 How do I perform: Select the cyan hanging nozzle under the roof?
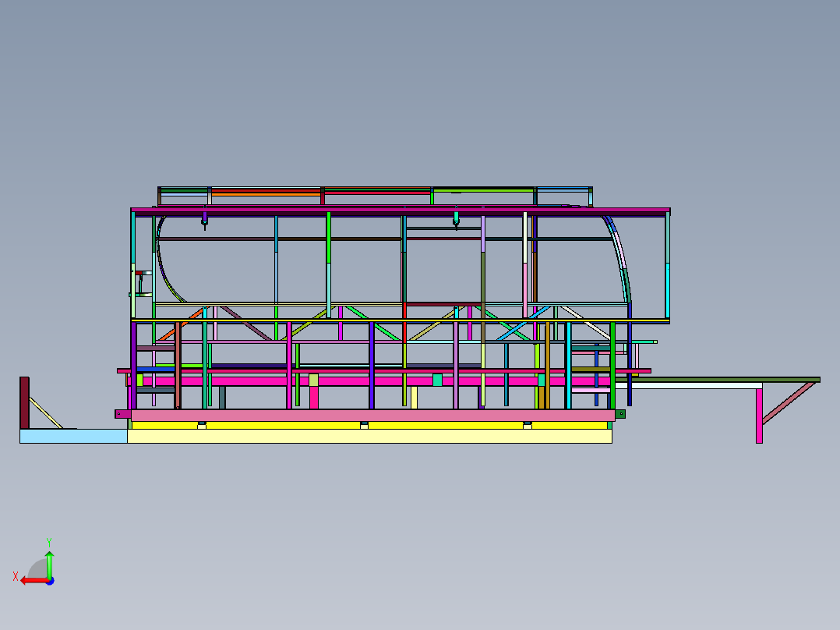click(457, 219)
